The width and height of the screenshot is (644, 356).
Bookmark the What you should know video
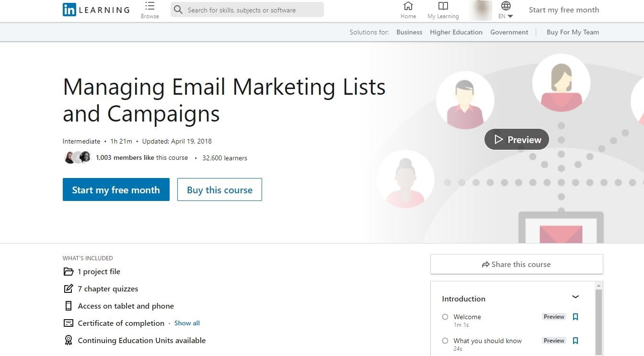pyautogui.click(x=575, y=341)
